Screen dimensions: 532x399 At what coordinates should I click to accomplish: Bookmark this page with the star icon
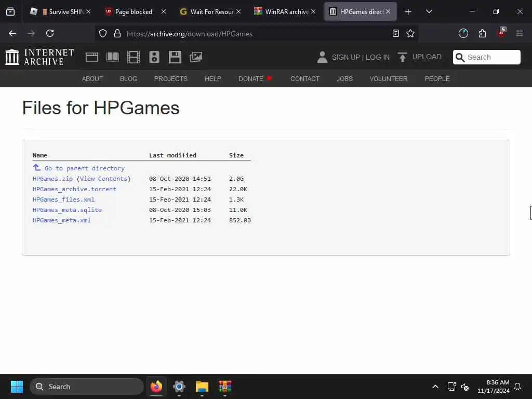[x=410, y=33]
